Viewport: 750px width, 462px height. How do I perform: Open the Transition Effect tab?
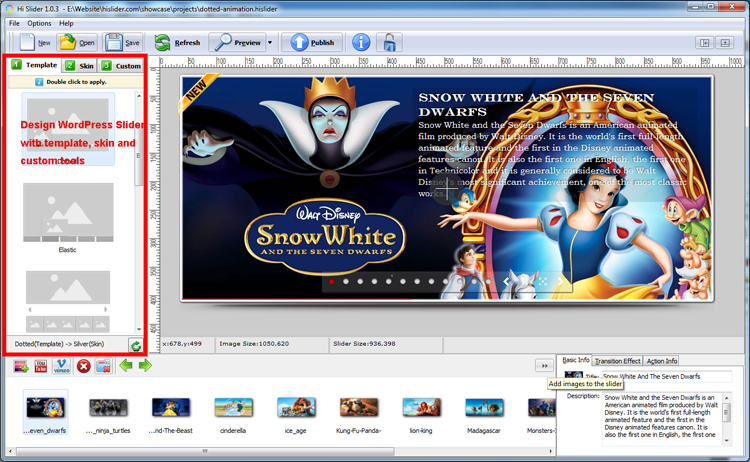(x=618, y=361)
